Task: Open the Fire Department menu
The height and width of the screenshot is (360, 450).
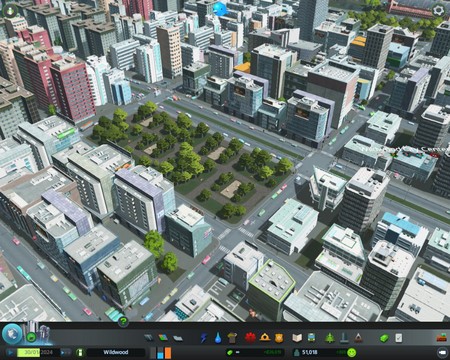Action: click(265, 338)
